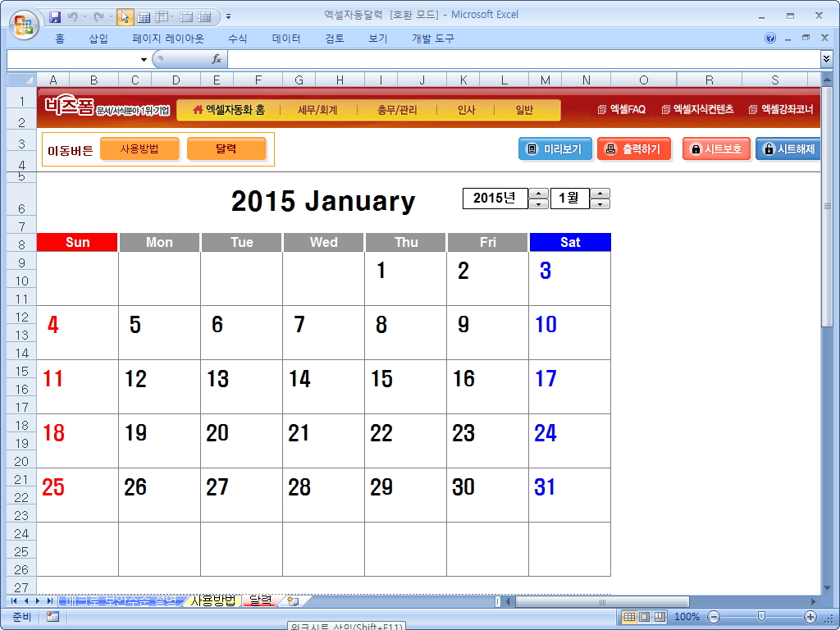Switch to the 사용방법 sheet tab
840x630 pixels.
(x=212, y=600)
